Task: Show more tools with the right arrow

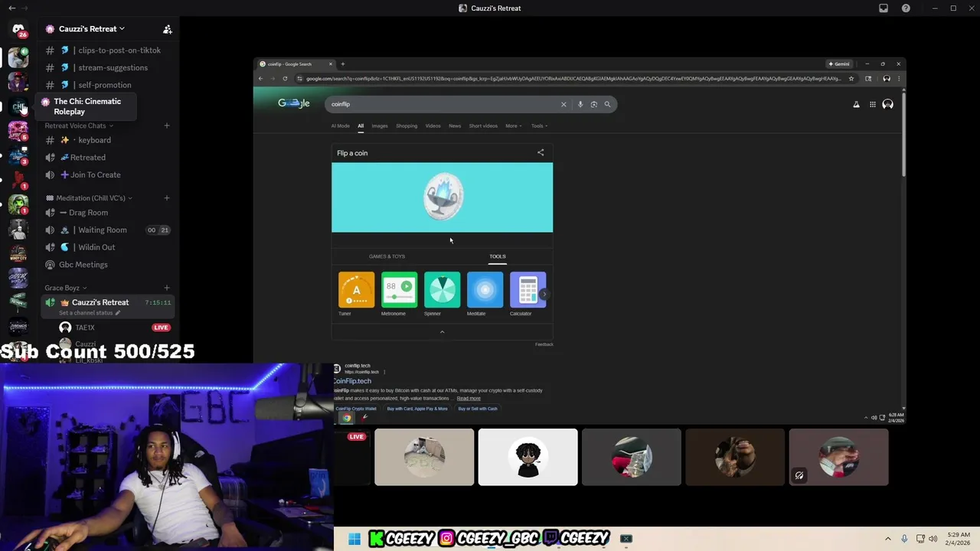Action: 544,294
